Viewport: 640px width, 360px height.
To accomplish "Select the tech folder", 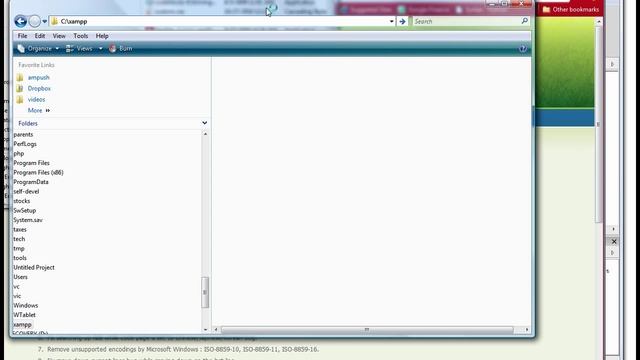I will click(x=19, y=239).
